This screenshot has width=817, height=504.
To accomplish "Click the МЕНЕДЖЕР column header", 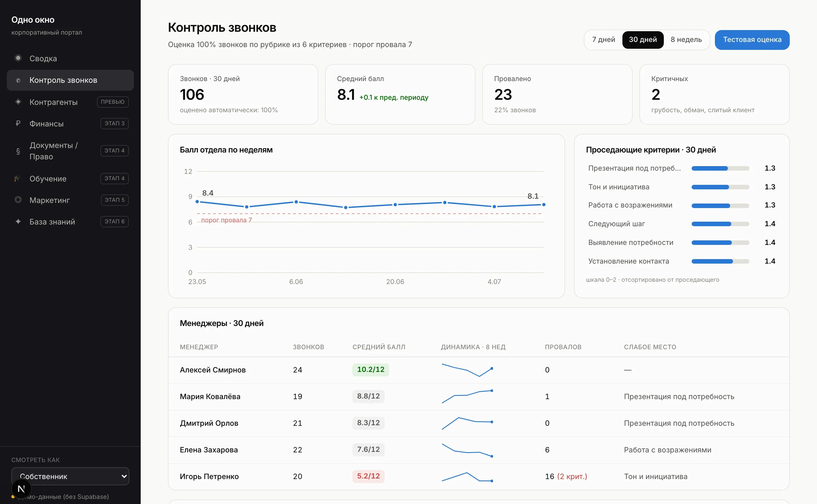I will tap(199, 347).
